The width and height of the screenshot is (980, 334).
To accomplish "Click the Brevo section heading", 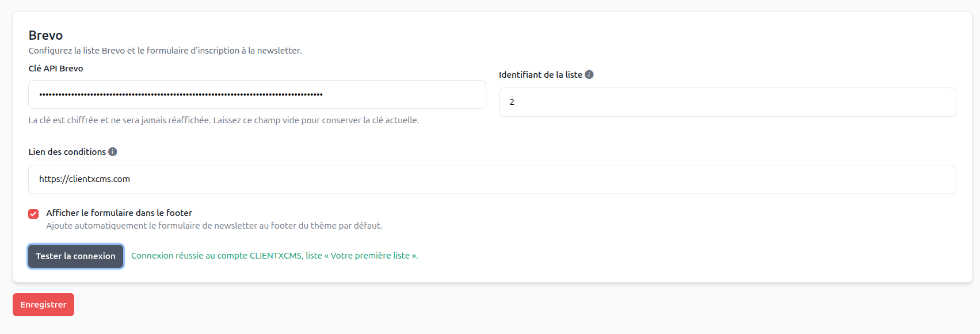I will tap(45, 35).
